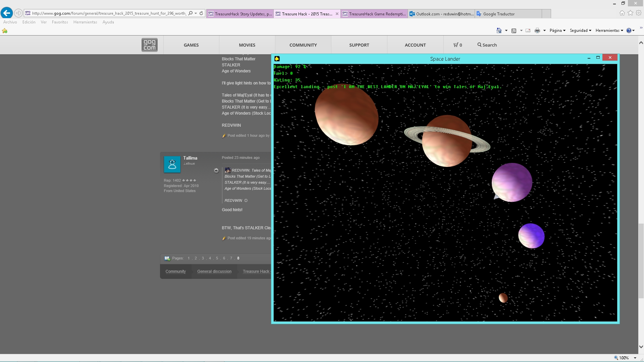Click the address bar search magnifier icon
Viewport: 644px width, 362px height.
[x=191, y=13]
